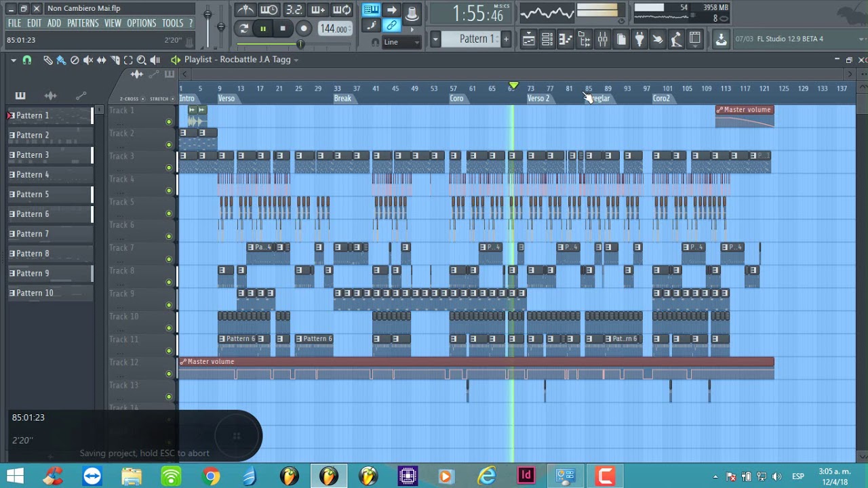Open the metronome toggle in transport bar

(x=245, y=10)
